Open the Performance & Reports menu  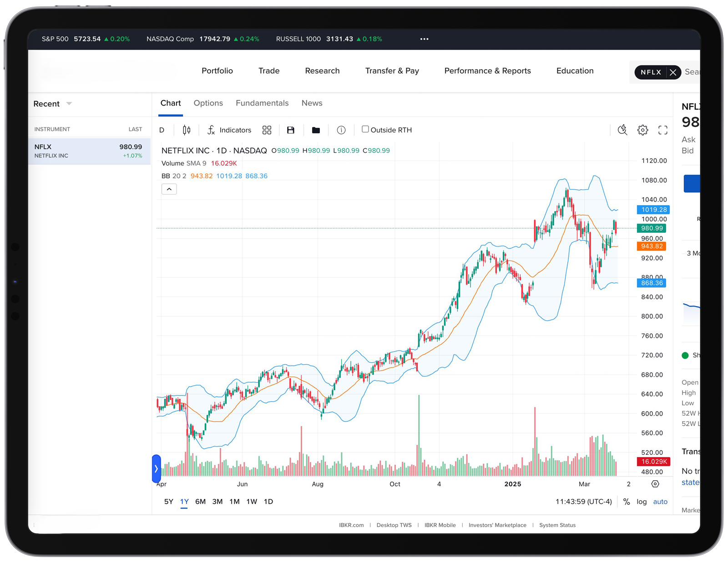click(x=487, y=71)
